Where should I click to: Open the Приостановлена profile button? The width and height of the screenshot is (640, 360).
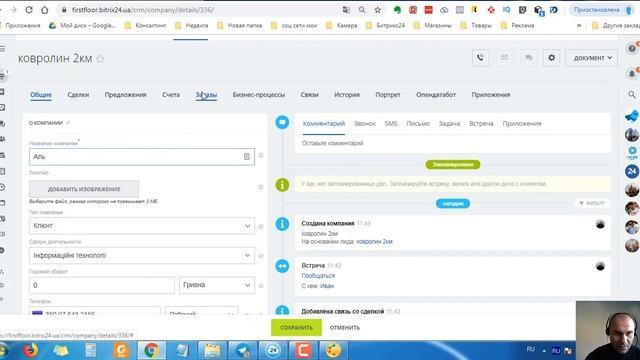[x=602, y=10]
